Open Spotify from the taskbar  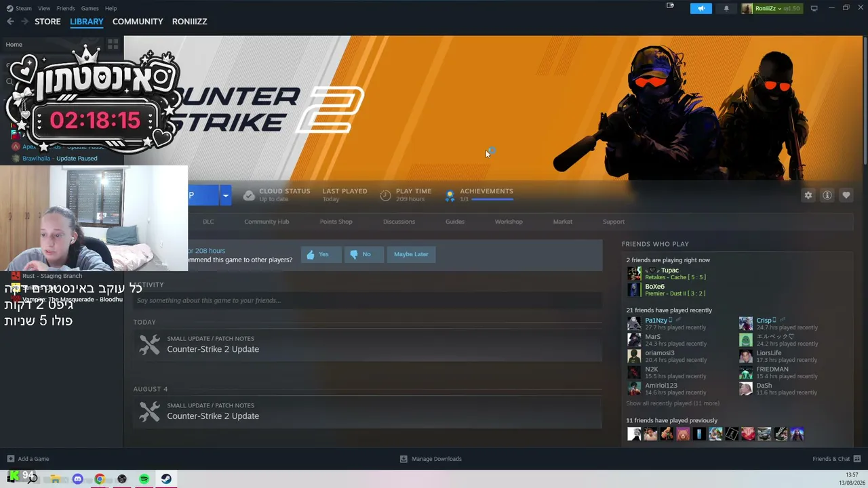(x=144, y=479)
